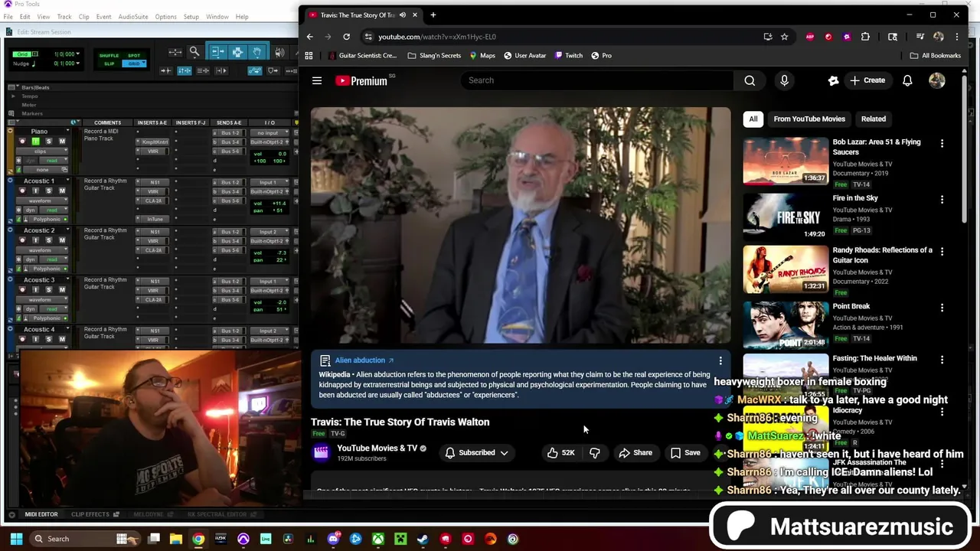This screenshot has width=980, height=551.
Task: Click the zoom toggle arrows icon in Pro Tools
Action: pyautogui.click(x=175, y=52)
